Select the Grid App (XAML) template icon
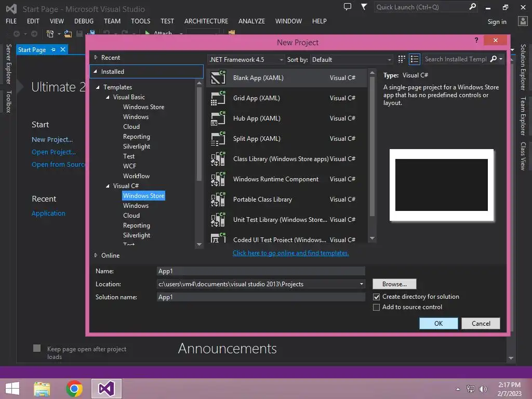 218,98
